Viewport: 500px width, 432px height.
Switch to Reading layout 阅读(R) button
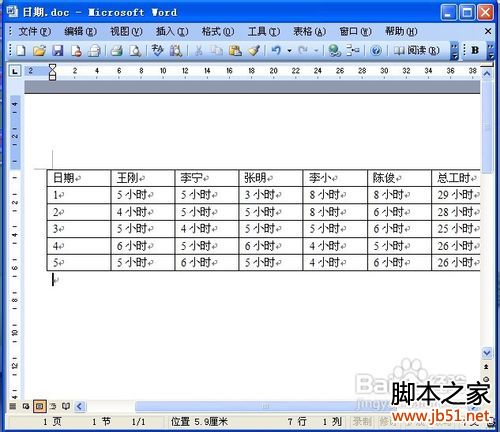417,51
